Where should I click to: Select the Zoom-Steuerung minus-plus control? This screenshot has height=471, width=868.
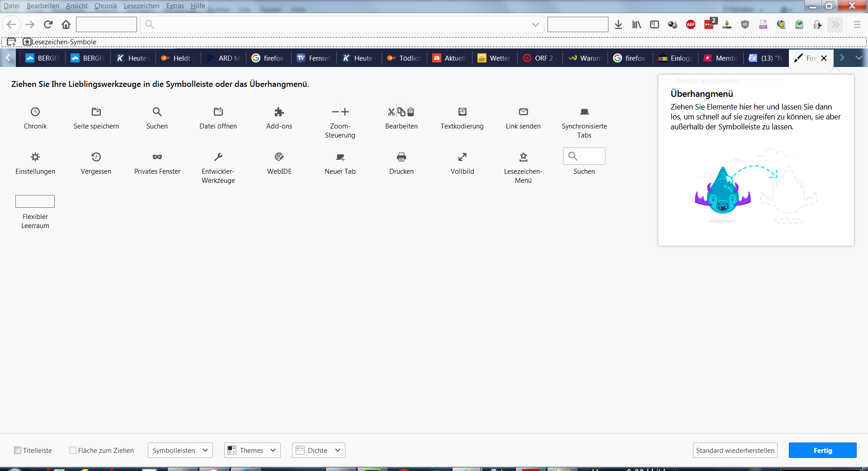(x=340, y=112)
